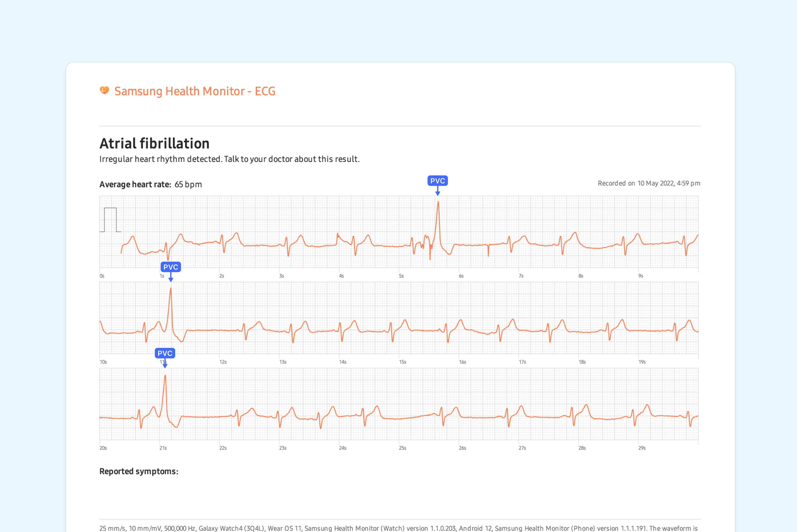Click the orange heart logo icon

pyautogui.click(x=104, y=90)
